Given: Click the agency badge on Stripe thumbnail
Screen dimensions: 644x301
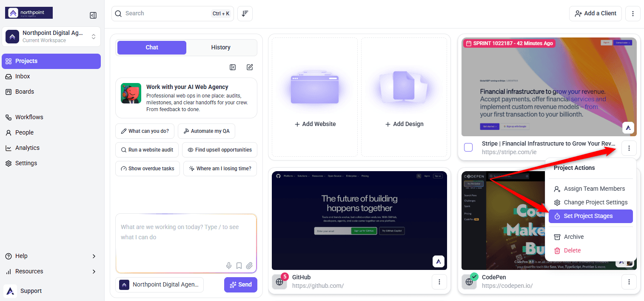Looking at the screenshot, I should [x=628, y=127].
